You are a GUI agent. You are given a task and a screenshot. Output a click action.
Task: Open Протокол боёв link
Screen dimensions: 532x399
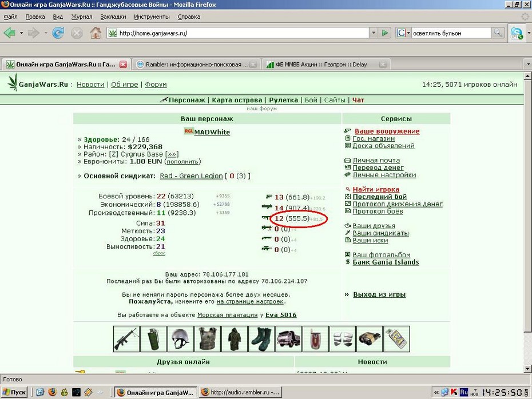tap(378, 211)
